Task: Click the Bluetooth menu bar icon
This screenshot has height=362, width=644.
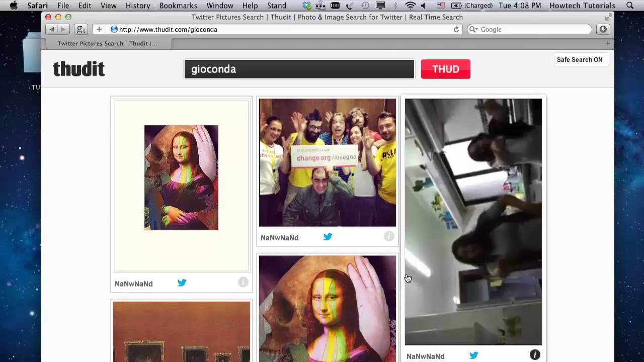Action: pos(395,6)
